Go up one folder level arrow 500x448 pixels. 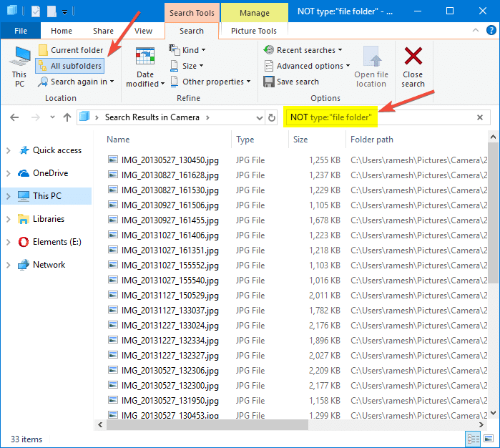tap(67, 117)
